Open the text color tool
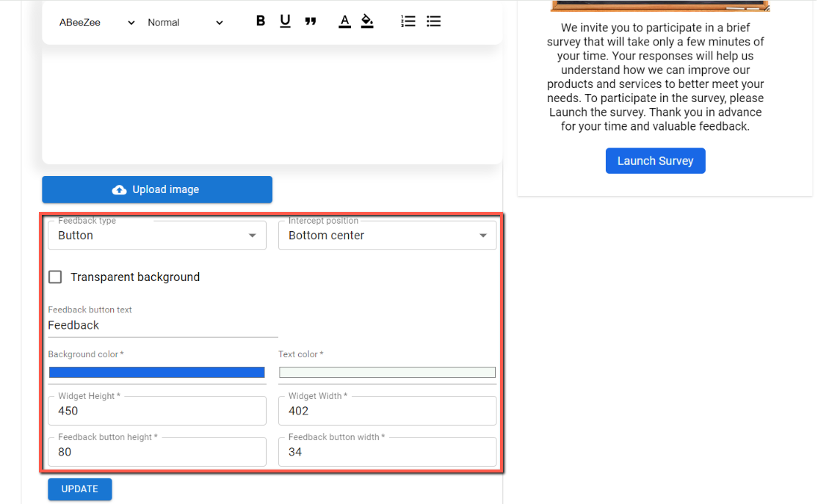The height and width of the screenshot is (504, 818). 344,21
